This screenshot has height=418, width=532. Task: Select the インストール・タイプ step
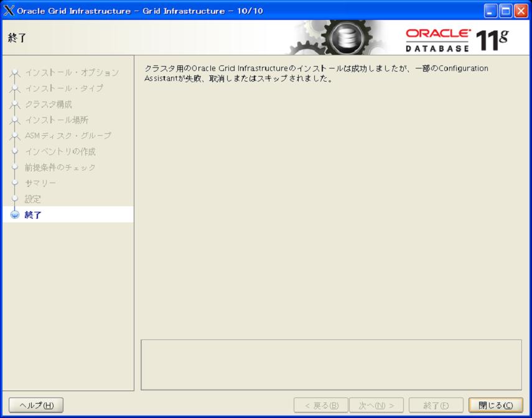pyautogui.click(x=64, y=88)
